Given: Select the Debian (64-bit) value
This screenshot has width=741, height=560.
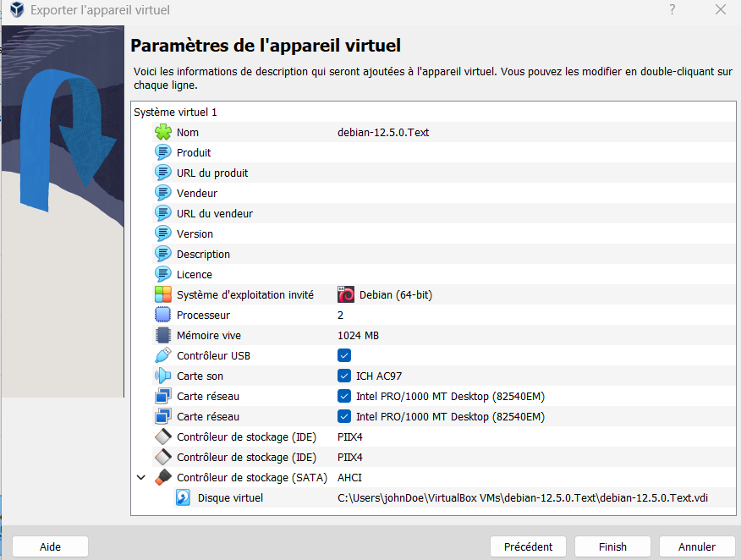Looking at the screenshot, I should click(x=396, y=295).
